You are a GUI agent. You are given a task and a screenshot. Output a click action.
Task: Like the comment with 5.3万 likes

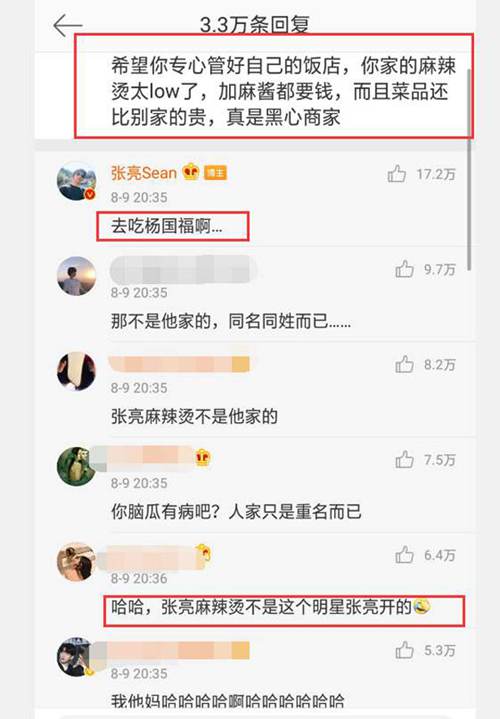coord(404,650)
